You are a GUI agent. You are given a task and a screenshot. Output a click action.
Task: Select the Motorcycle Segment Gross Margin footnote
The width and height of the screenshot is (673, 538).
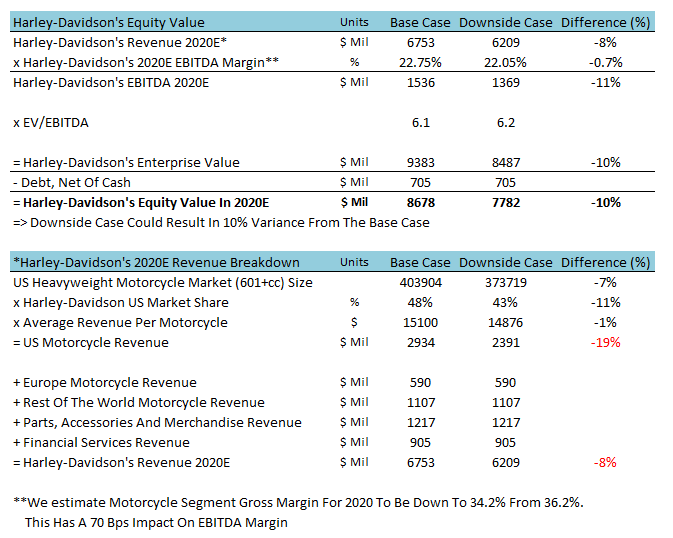tap(299, 502)
